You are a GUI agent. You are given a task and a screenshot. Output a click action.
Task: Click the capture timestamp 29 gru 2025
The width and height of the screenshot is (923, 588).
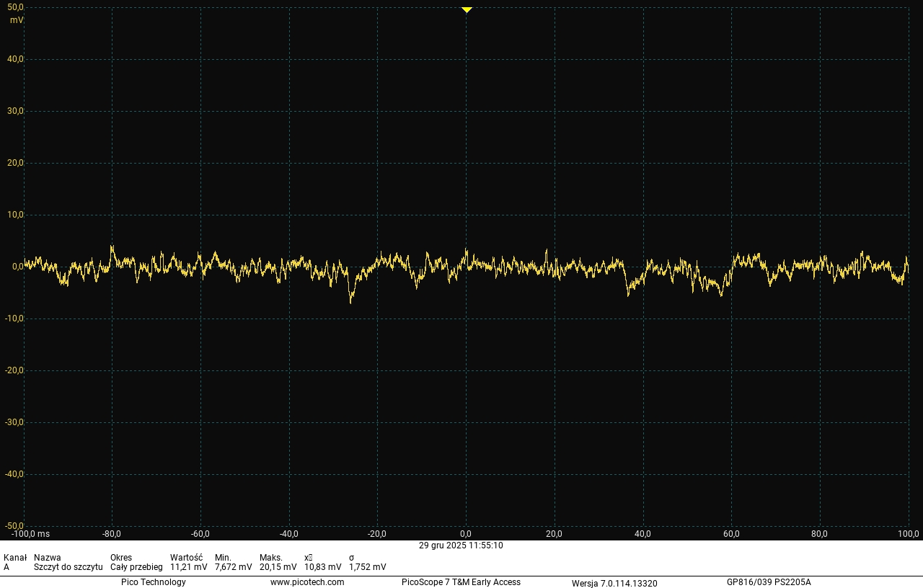(x=461, y=545)
